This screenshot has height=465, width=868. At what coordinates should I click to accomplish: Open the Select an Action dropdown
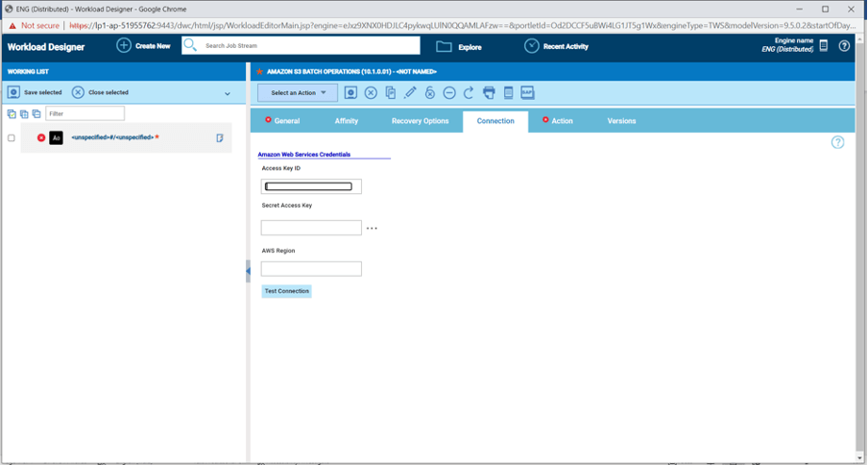tap(298, 93)
